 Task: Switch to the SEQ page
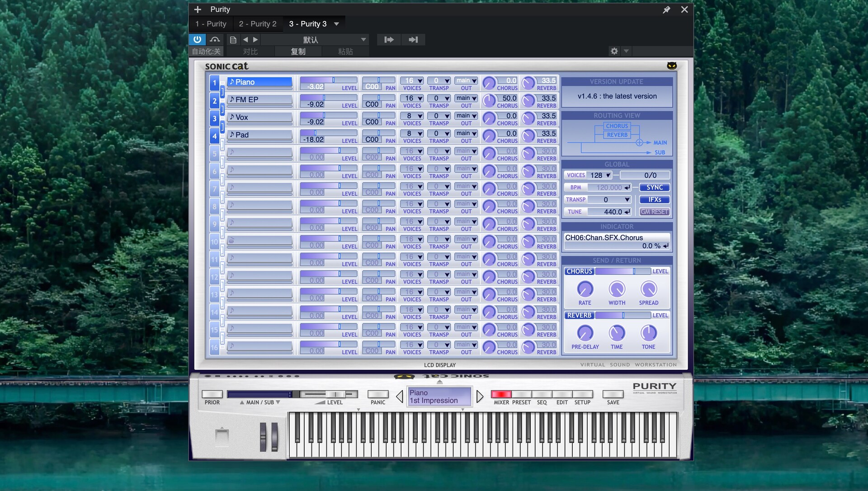click(x=542, y=394)
